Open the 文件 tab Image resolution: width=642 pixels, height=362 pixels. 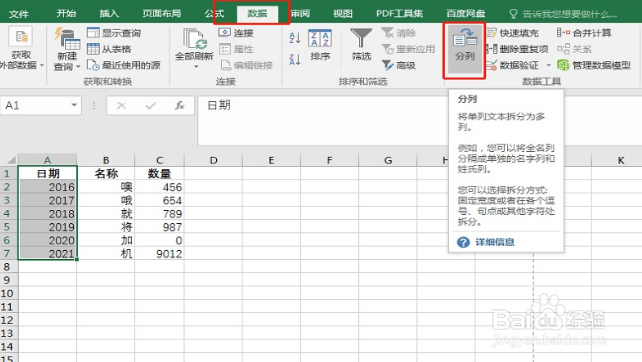tap(18, 14)
